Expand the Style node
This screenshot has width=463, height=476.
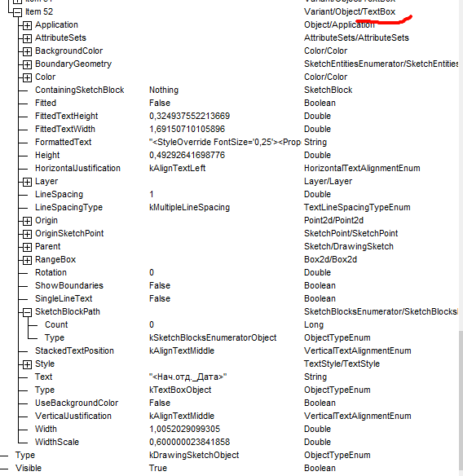coord(27,364)
